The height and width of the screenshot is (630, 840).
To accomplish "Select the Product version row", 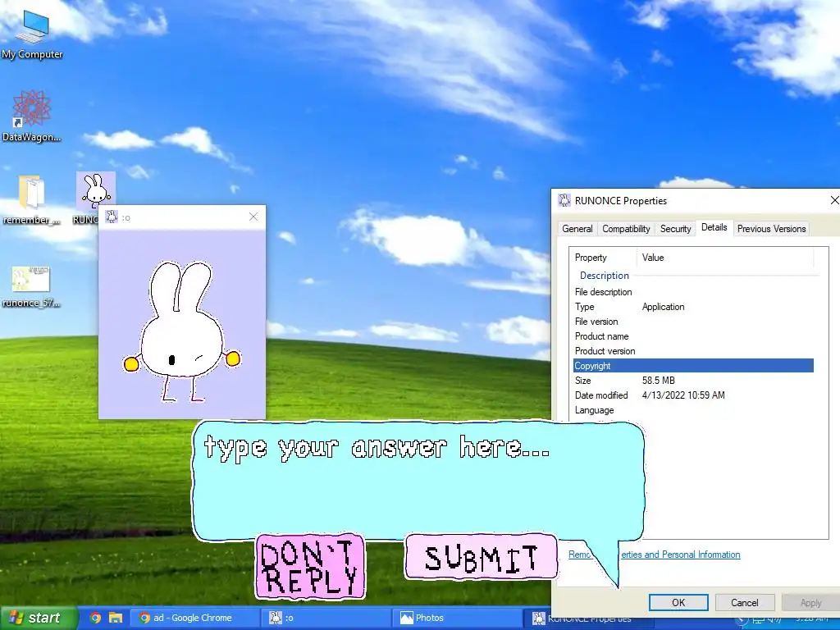I will (x=693, y=351).
